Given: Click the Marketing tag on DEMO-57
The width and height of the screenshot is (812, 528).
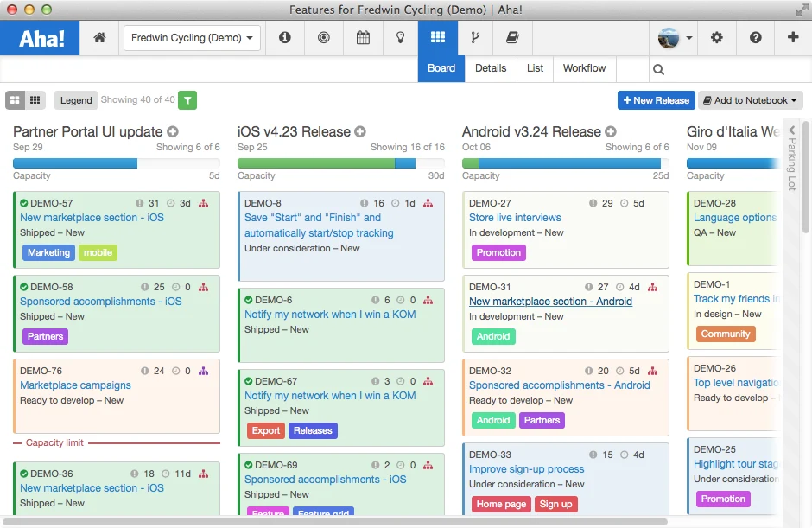Looking at the screenshot, I should pos(48,253).
